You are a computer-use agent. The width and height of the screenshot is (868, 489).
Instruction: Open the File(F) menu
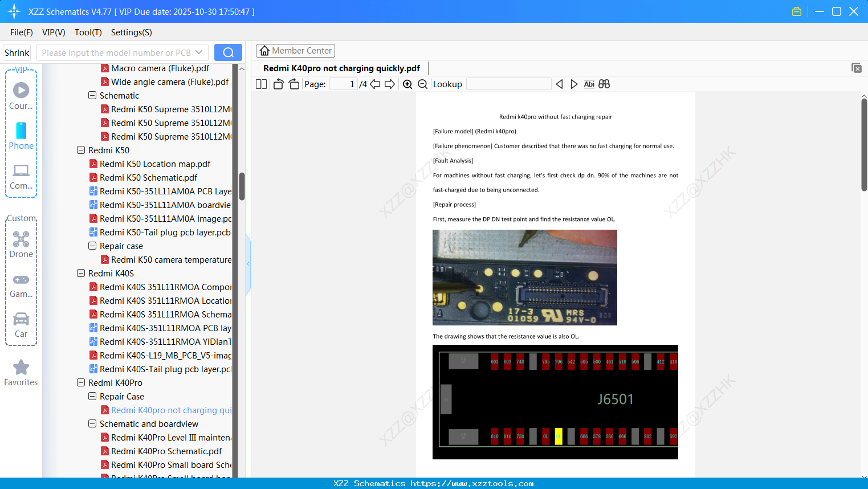click(x=22, y=32)
